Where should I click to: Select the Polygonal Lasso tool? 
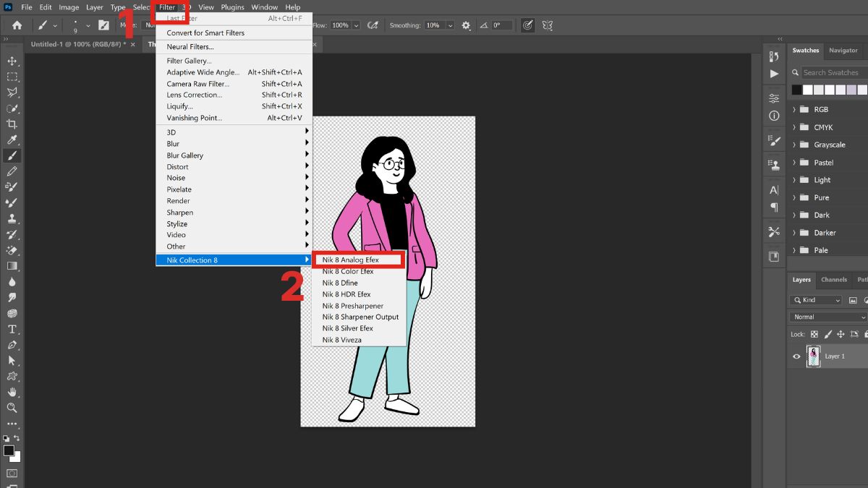(12, 93)
